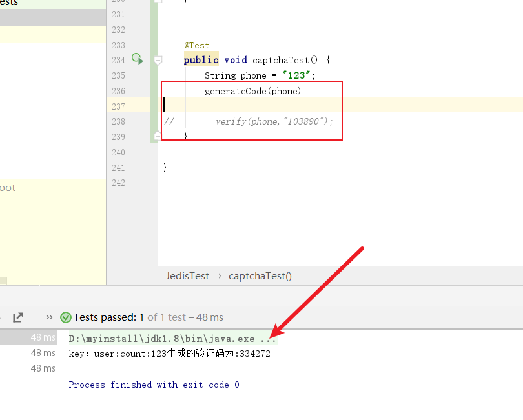Expand the java.exe command line in console
This screenshot has height=420, width=523.
pos(172,339)
